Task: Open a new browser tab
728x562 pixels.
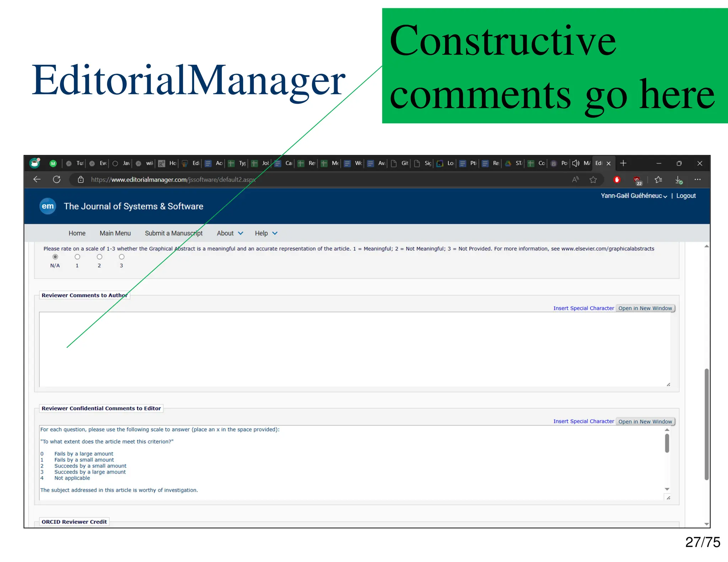Action: pyautogui.click(x=623, y=163)
